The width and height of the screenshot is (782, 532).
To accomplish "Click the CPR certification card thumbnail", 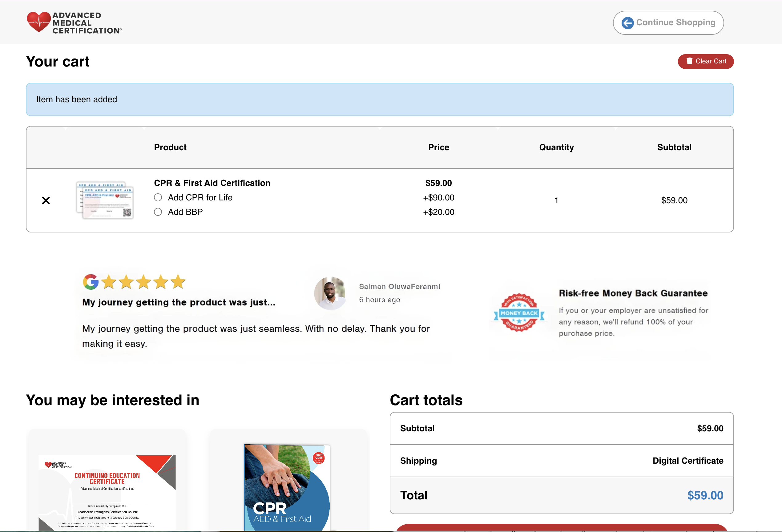I will (105, 200).
